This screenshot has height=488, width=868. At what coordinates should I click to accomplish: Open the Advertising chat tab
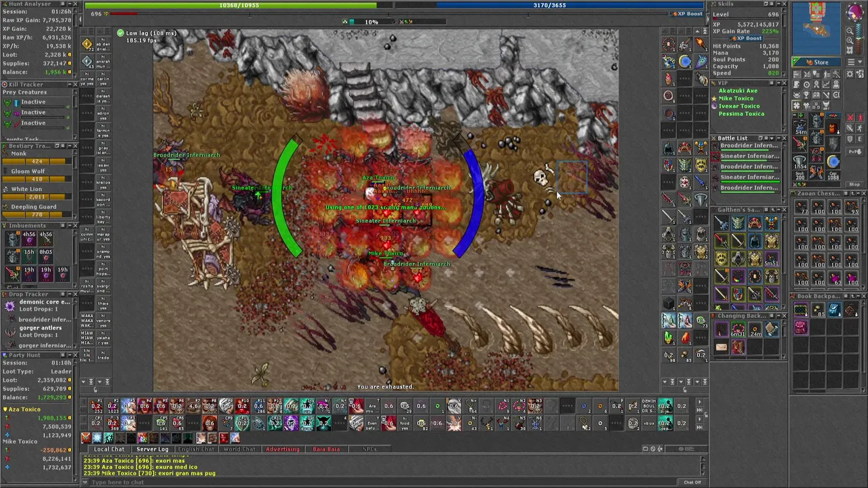[x=283, y=449]
